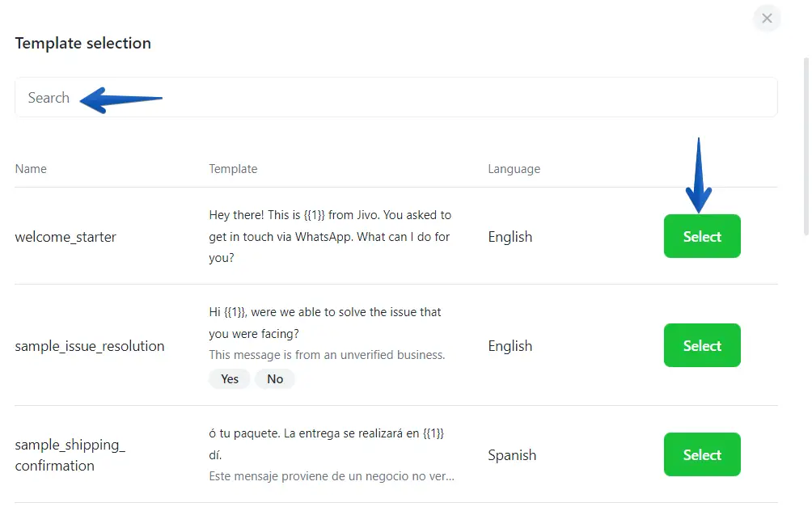Click the 'Hey there!' template preview text
The width and height of the screenshot is (812, 511).
(329, 236)
